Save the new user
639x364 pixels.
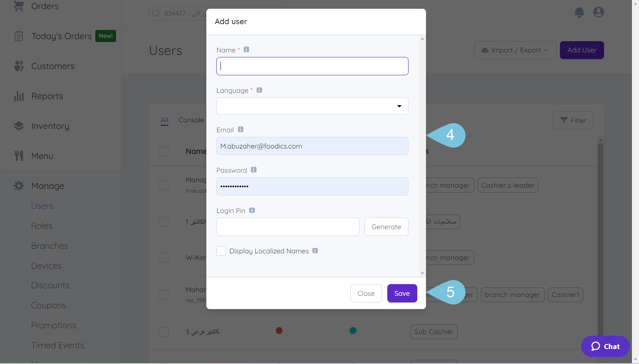402,293
